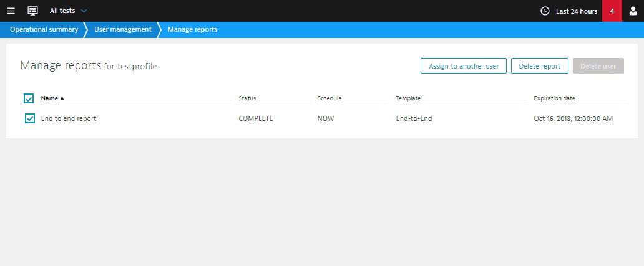Sort by Expiration date column header
The image size is (644, 266).
555,98
